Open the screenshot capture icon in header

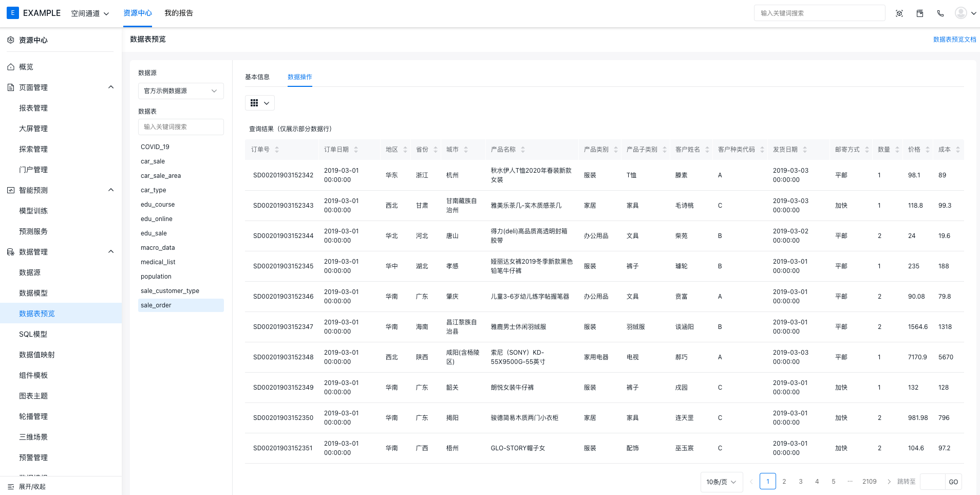coord(899,13)
